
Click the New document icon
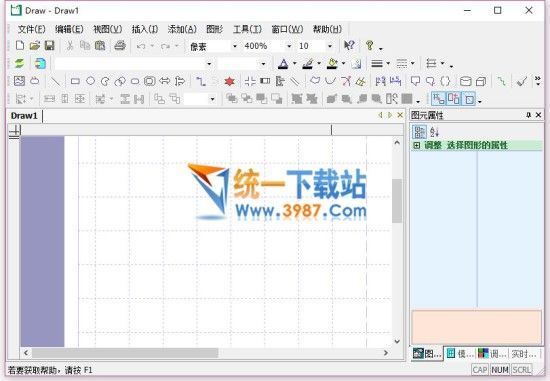(x=20, y=46)
